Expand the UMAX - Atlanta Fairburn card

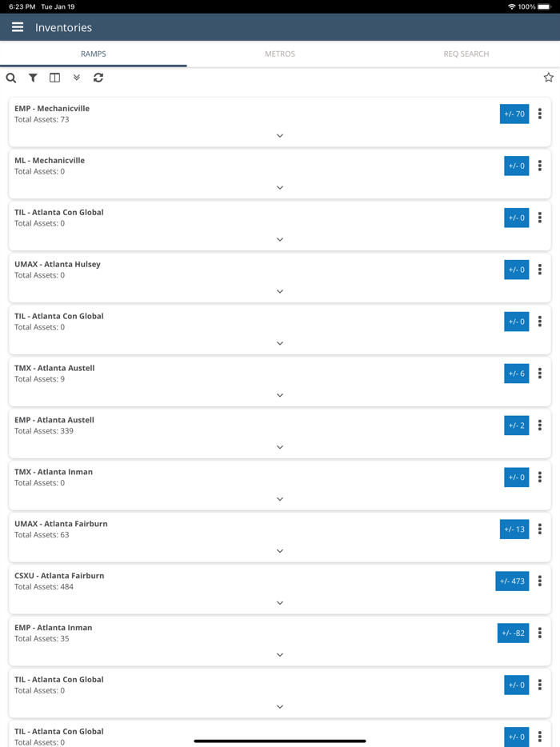[x=280, y=551]
